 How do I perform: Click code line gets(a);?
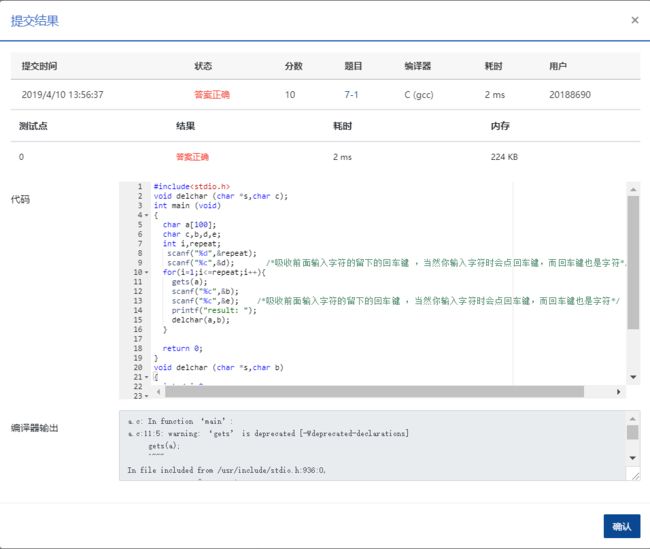(x=189, y=282)
